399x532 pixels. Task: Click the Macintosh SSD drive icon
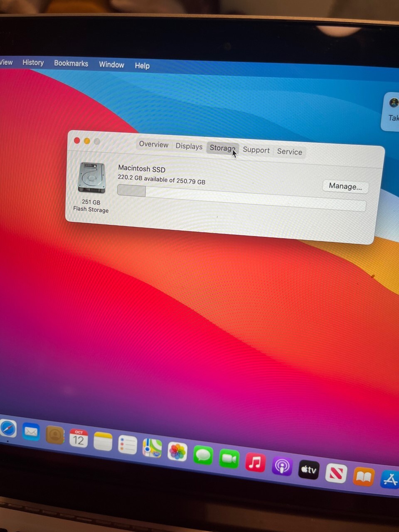click(x=92, y=177)
